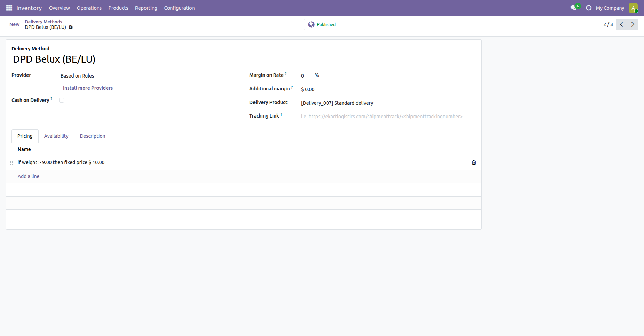Click Install more Providers link

pos(88,88)
